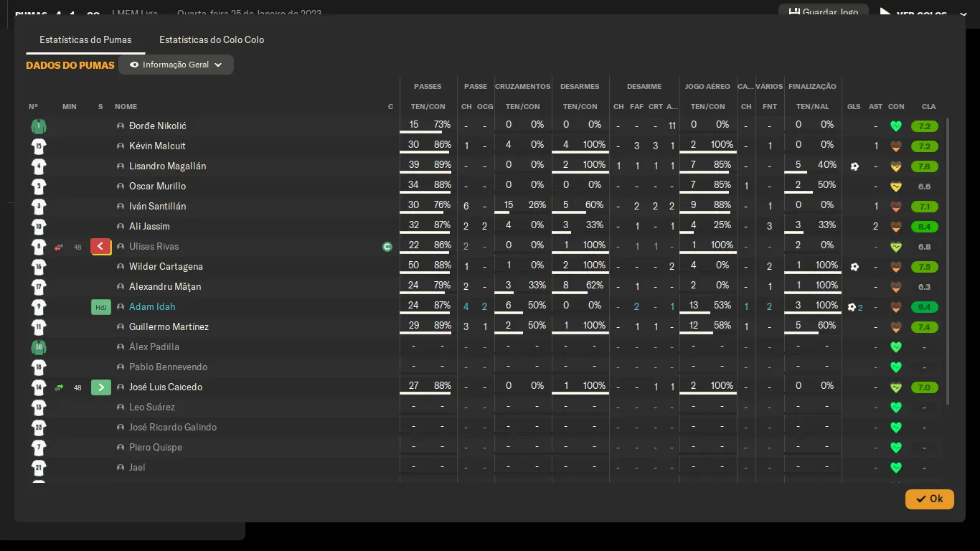Open Alexandru Mățan's player name link
Image resolution: width=980 pixels, height=551 pixels.
click(165, 287)
